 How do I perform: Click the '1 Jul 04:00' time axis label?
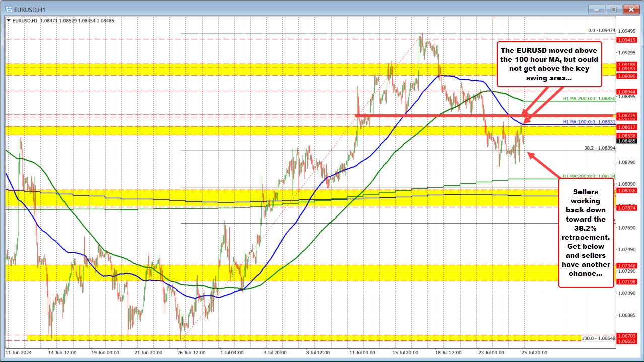click(x=233, y=353)
